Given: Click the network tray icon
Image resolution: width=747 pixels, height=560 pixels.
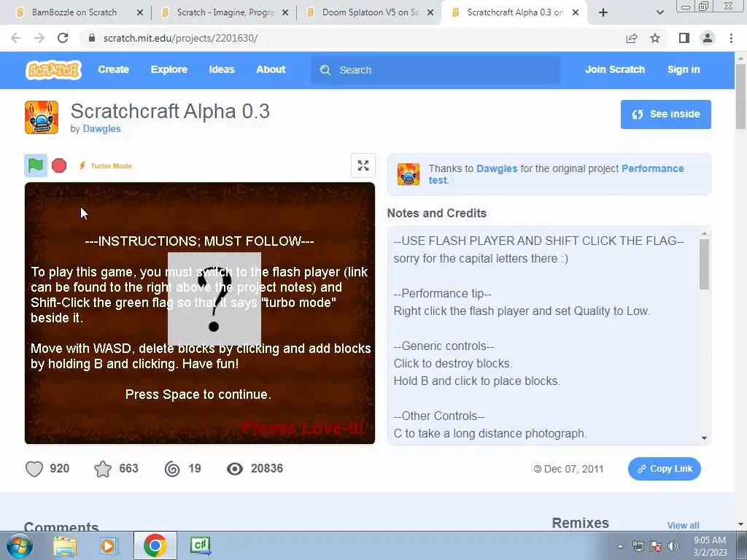Looking at the screenshot, I should point(638,546).
